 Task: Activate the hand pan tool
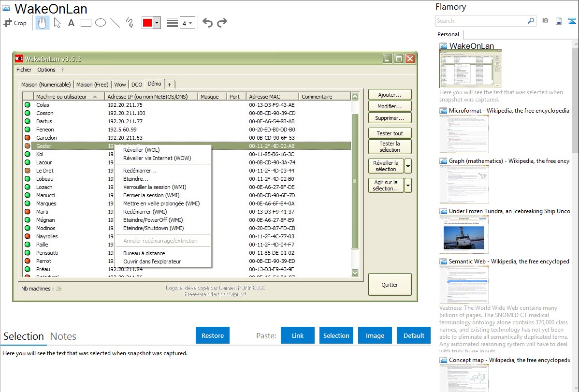[x=43, y=23]
